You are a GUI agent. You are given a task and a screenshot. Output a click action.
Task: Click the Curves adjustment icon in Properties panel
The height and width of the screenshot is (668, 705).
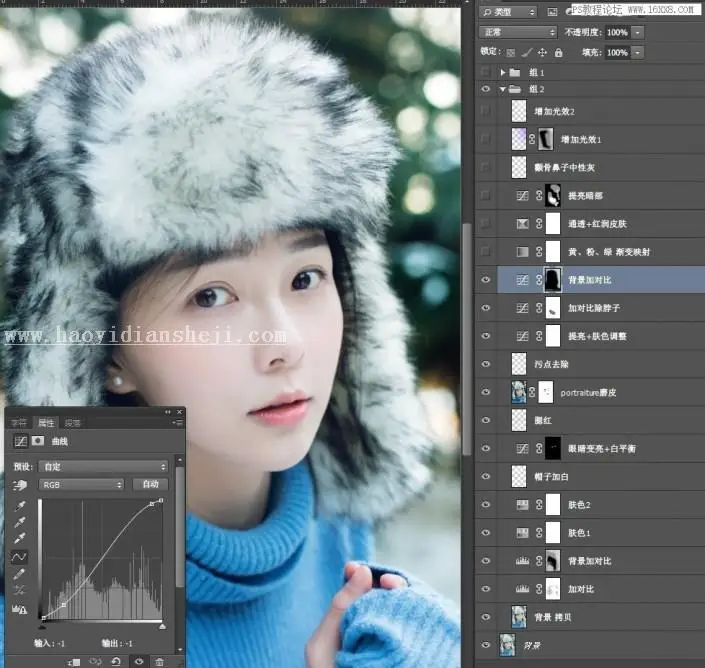[21, 441]
